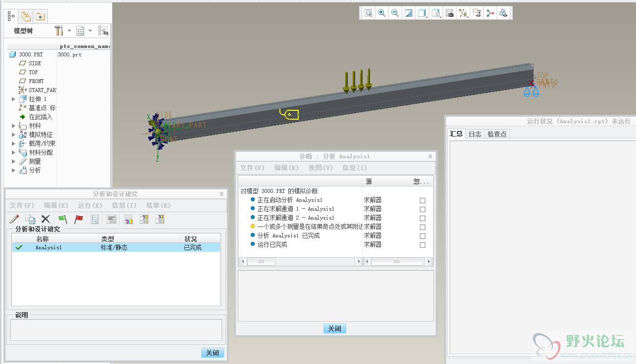Image resolution: width=636 pixels, height=364 pixels.
Task: Expand the 模拟特征 tree node
Action: click(x=13, y=135)
